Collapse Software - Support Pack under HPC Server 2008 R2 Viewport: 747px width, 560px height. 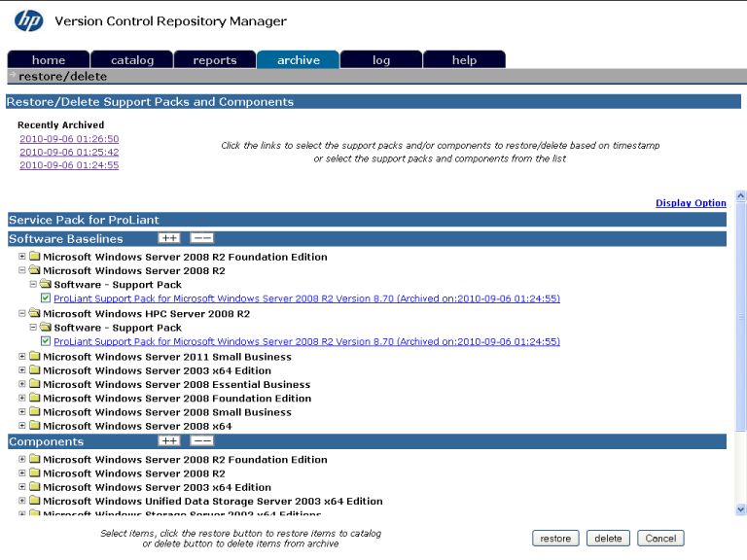tap(33, 327)
